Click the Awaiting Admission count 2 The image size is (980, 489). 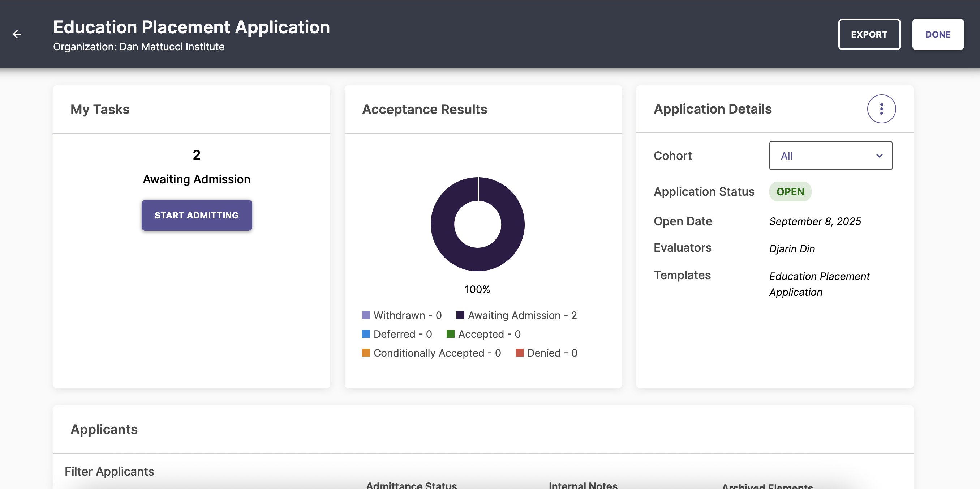[x=196, y=155]
